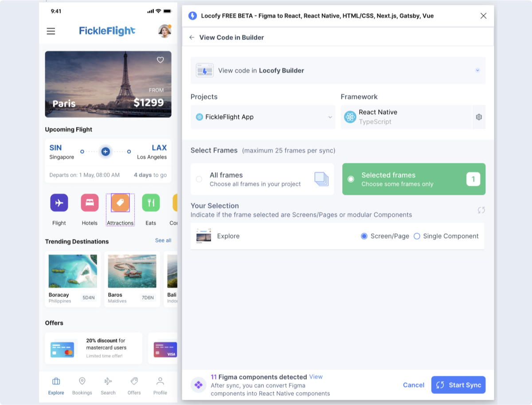The height and width of the screenshot is (405, 532).
Task: Start Sync to Locofy Builder
Action: click(458, 385)
